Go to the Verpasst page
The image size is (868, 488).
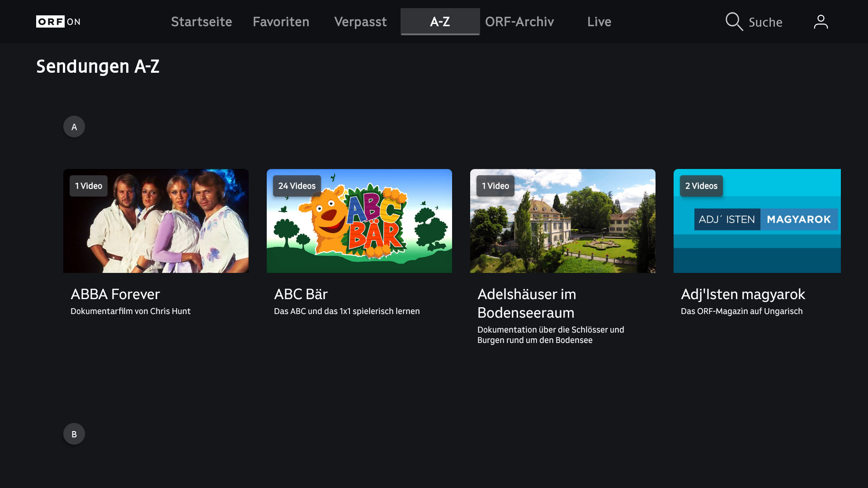(360, 21)
